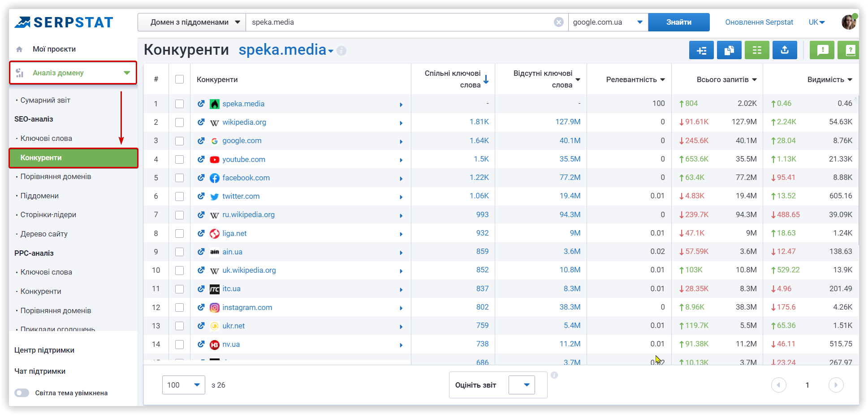Viewport: 868px width, 415px height.
Task: Go to the next page arrow
Action: pyautogui.click(x=836, y=385)
